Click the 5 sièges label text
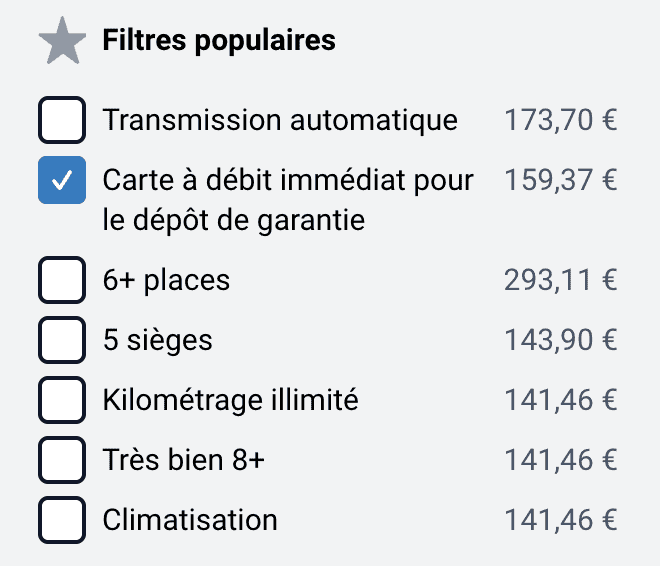 tap(158, 340)
